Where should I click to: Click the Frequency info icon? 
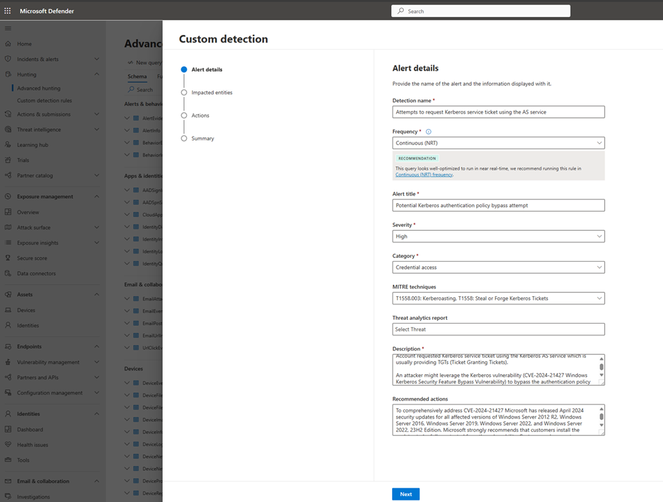[428, 132]
